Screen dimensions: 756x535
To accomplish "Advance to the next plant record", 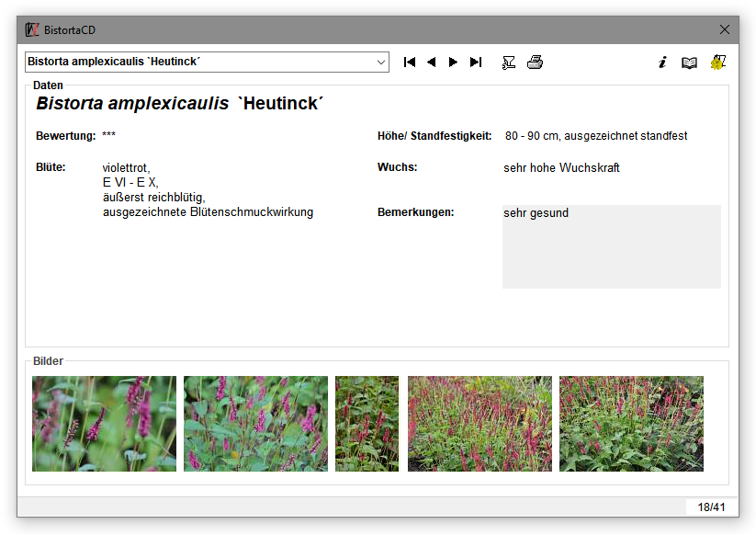I will tap(453, 63).
